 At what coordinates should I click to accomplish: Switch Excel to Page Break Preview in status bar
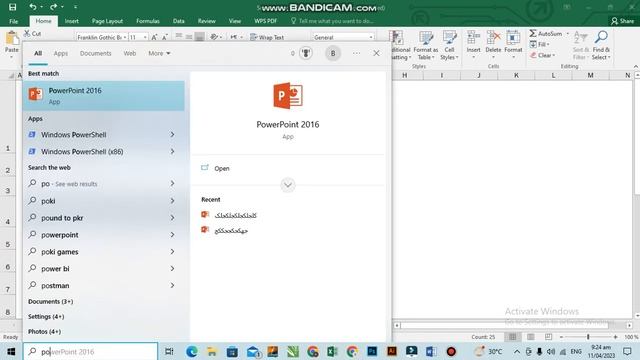[x=549, y=337]
